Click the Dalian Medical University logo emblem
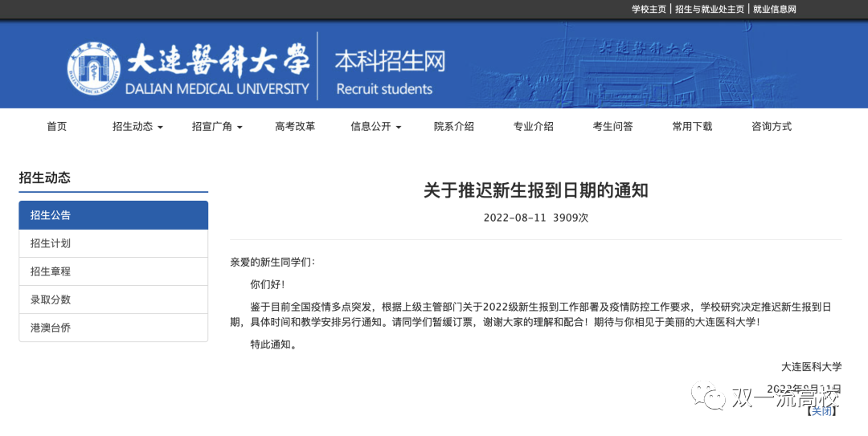Screen dimensions: 868x436 94,68
